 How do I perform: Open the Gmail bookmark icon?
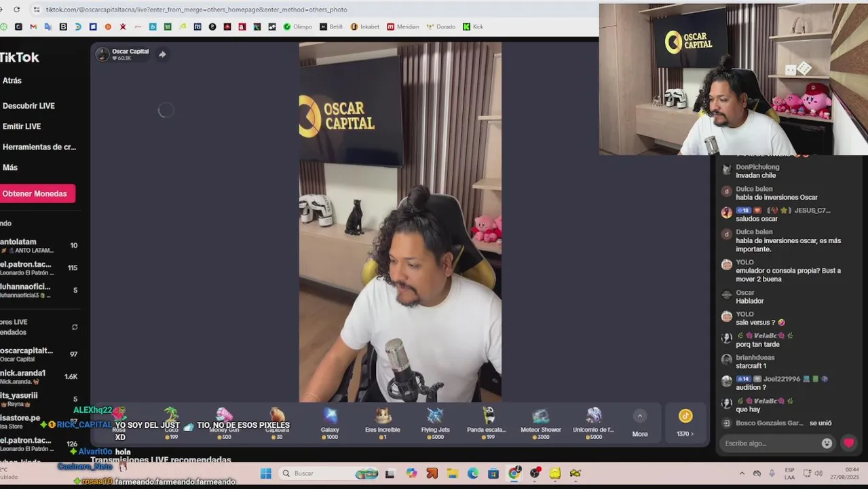33,27
